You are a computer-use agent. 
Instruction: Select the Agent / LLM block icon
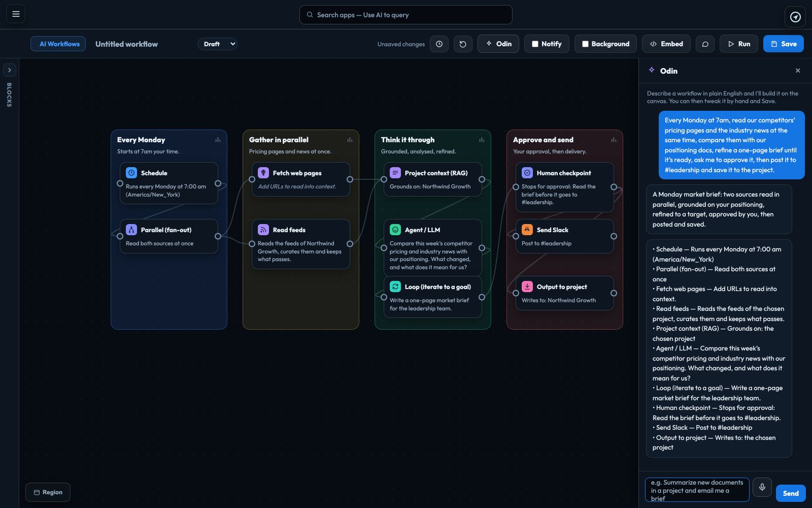(395, 230)
